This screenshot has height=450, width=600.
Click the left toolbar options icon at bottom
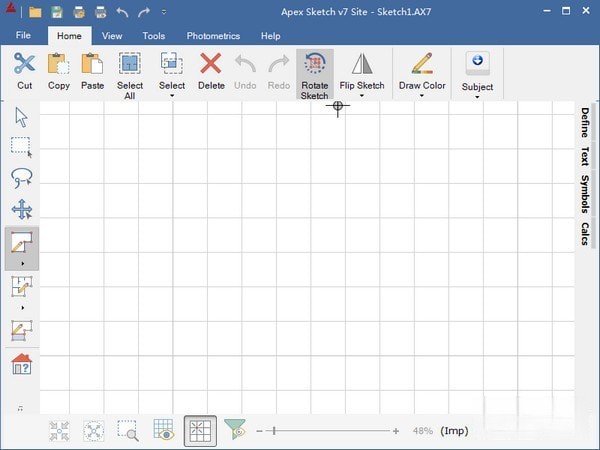tap(20, 409)
